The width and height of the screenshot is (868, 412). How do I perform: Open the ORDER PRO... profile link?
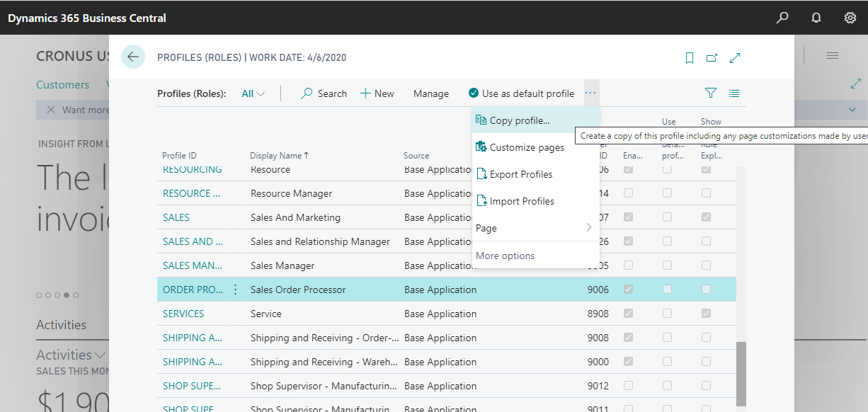click(x=193, y=290)
